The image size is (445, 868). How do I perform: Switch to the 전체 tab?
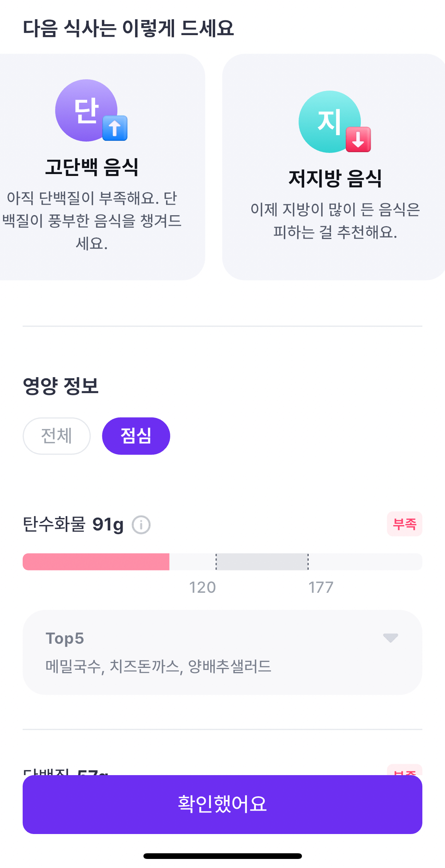coord(57,436)
